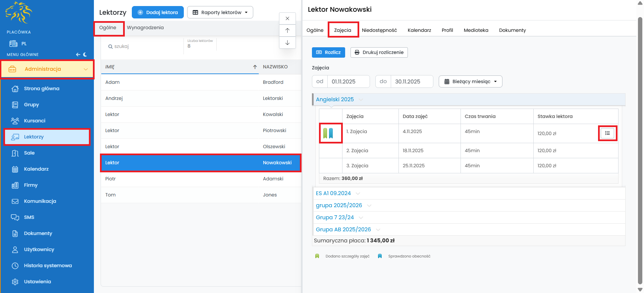Open Ustawienia settings page
The image size is (644, 293).
click(x=37, y=282)
